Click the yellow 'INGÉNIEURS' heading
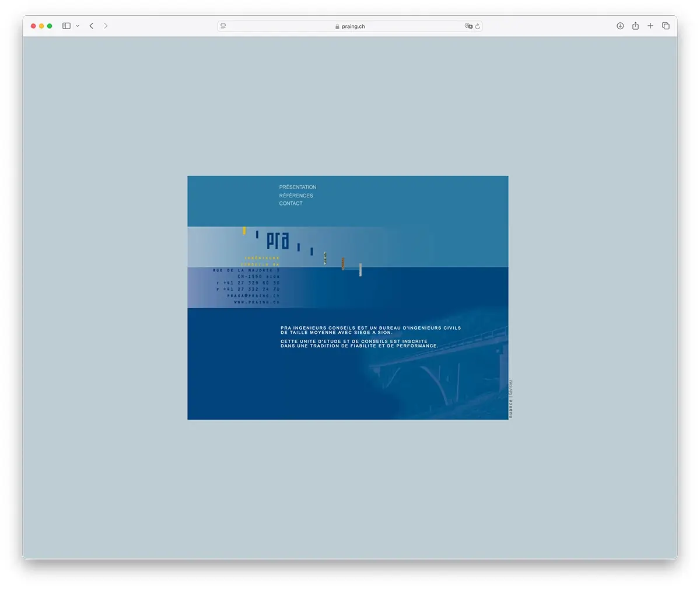The image size is (700, 589). click(x=262, y=258)
